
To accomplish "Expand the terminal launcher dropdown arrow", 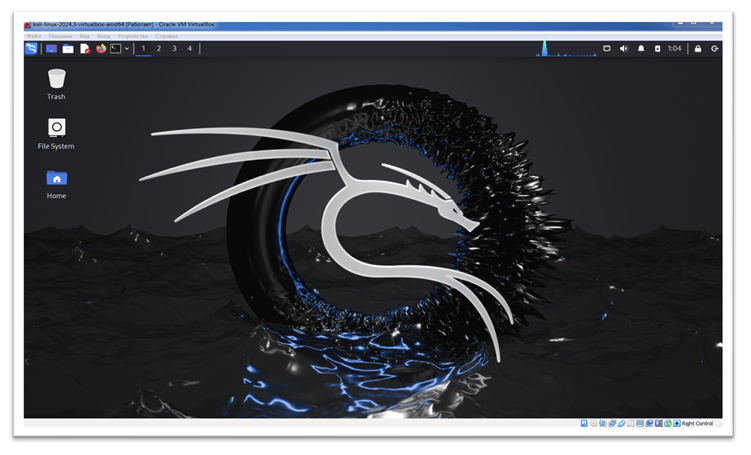I will [x=127, y=48].
